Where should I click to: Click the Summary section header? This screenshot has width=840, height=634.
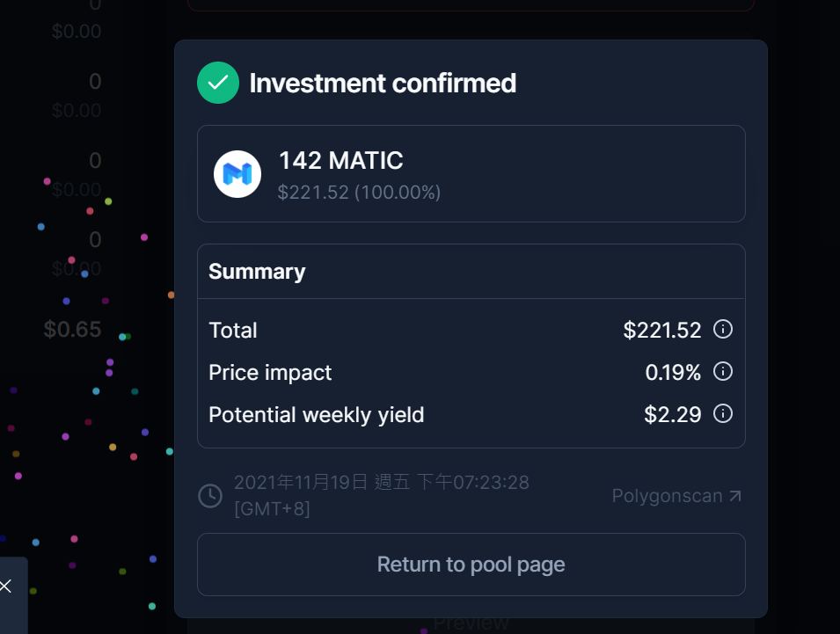[257, 272]
